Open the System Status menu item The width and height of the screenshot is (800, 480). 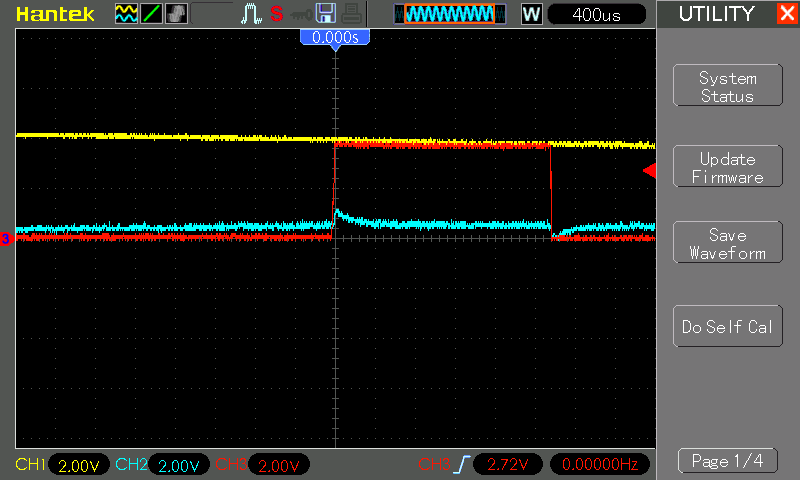click(728, 85)
